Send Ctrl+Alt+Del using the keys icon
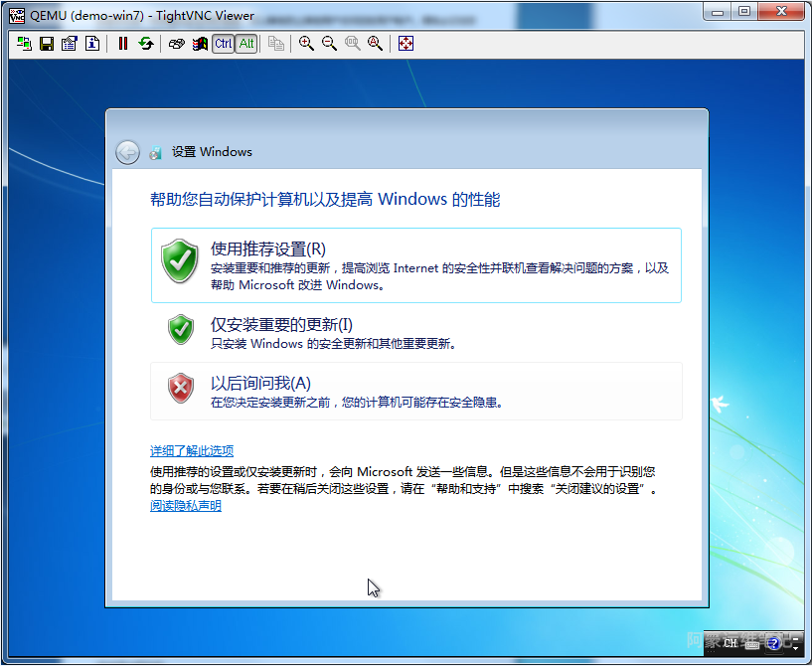812x666 pixels. (x=177, y=44)
